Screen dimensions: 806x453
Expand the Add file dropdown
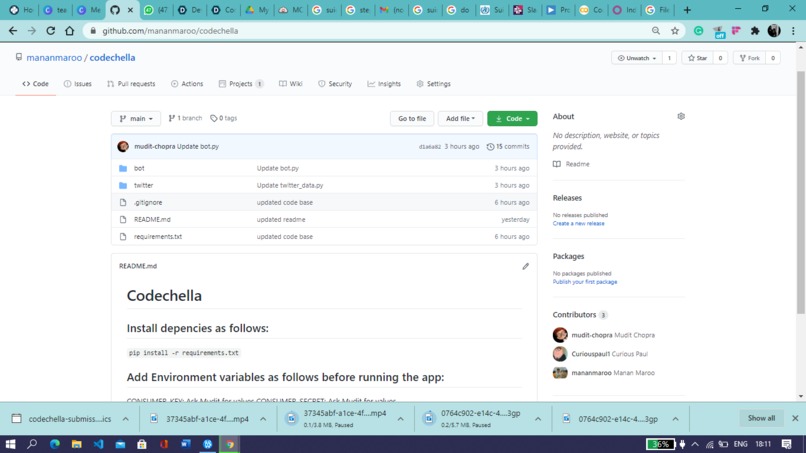pyautogui.click(x=460, y=118)
